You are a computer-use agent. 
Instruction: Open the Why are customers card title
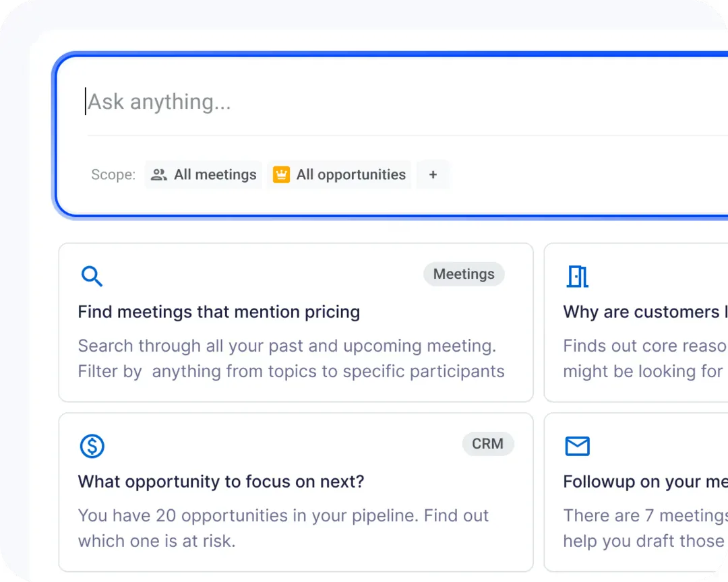tap(645, 312)
